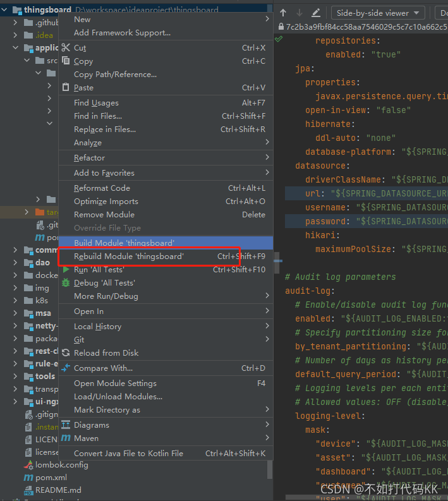Open the New submenu
Screen dimensions: 448x501
(x=166, y=20)
